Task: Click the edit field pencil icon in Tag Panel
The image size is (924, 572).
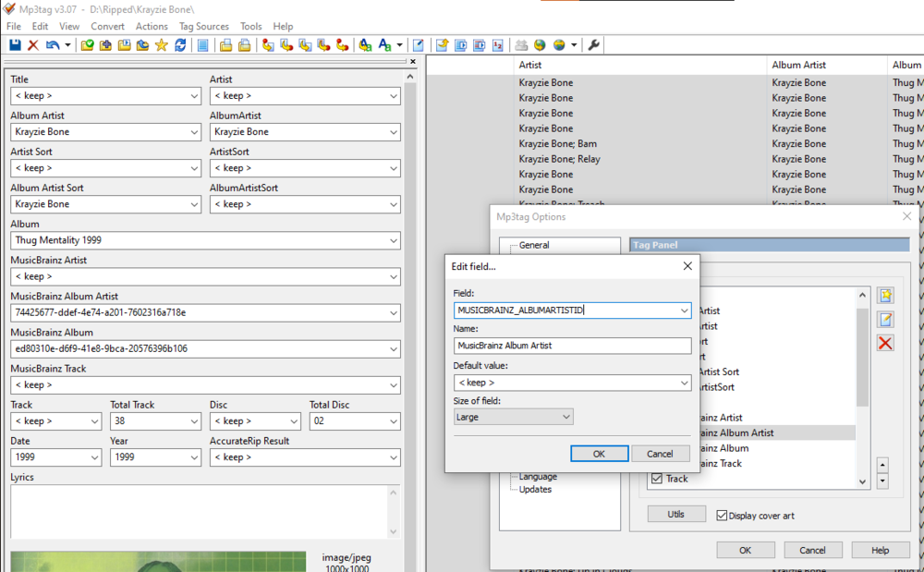Action: (885, 320)
